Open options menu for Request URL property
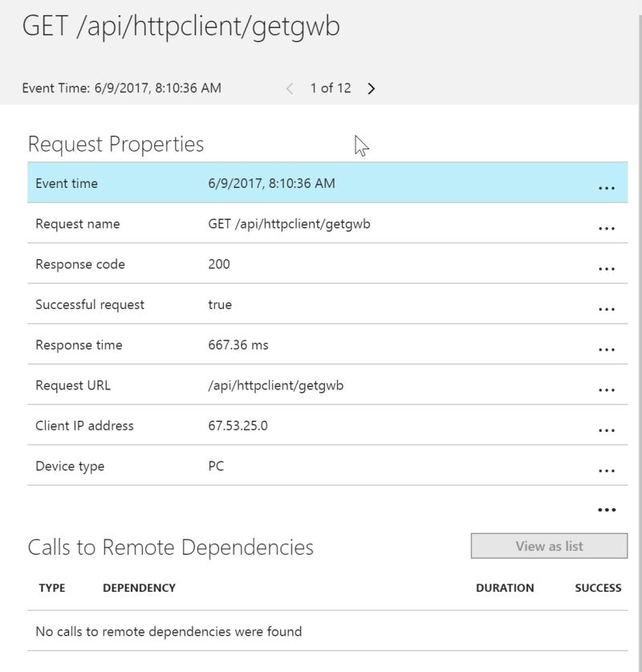The height and width of the screenshot is (672, 642). tap(607, 387)
